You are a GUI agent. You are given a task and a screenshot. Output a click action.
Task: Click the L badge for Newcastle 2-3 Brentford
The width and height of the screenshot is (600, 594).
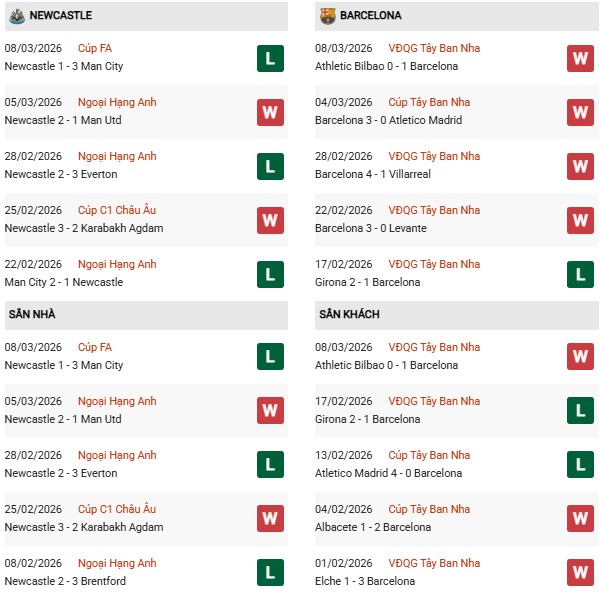270,572
